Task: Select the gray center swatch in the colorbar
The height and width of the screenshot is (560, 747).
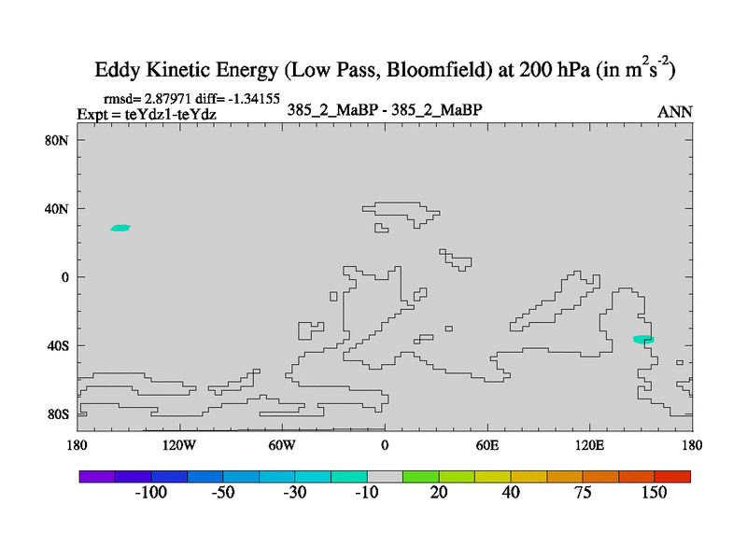Action: [385, 476]
